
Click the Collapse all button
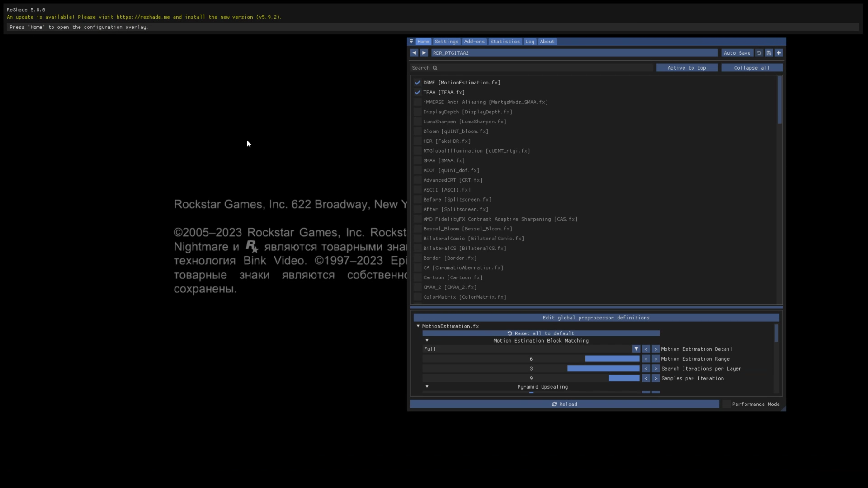751,68
